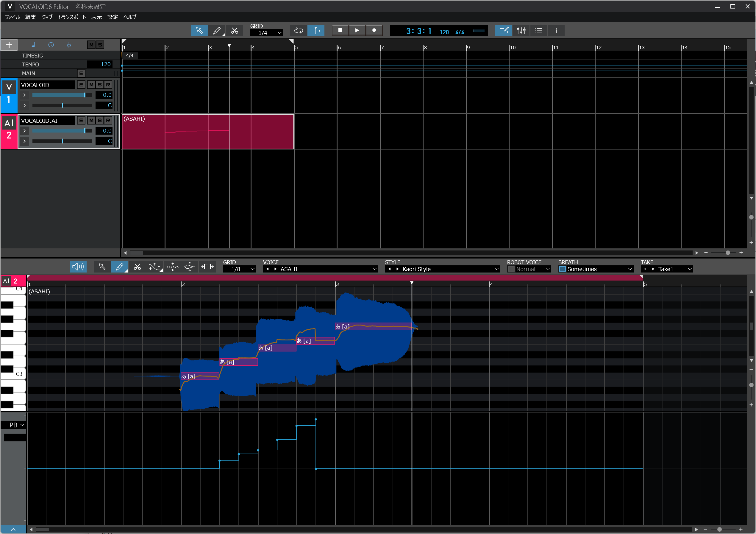Open the info panel icon
Image resolution: width=756 pixels, height=534 pixels.
coord(556,31)
